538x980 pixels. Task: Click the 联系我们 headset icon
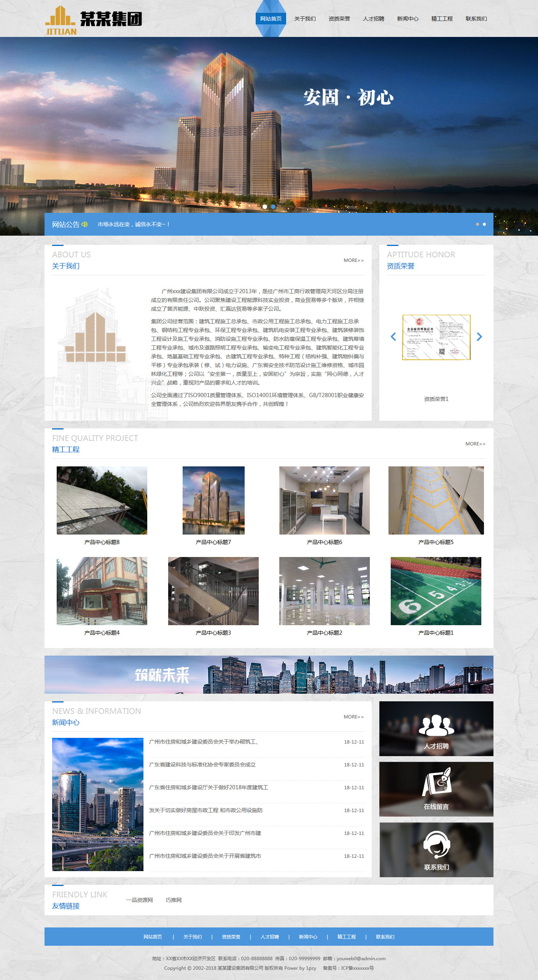click(436, 845)
